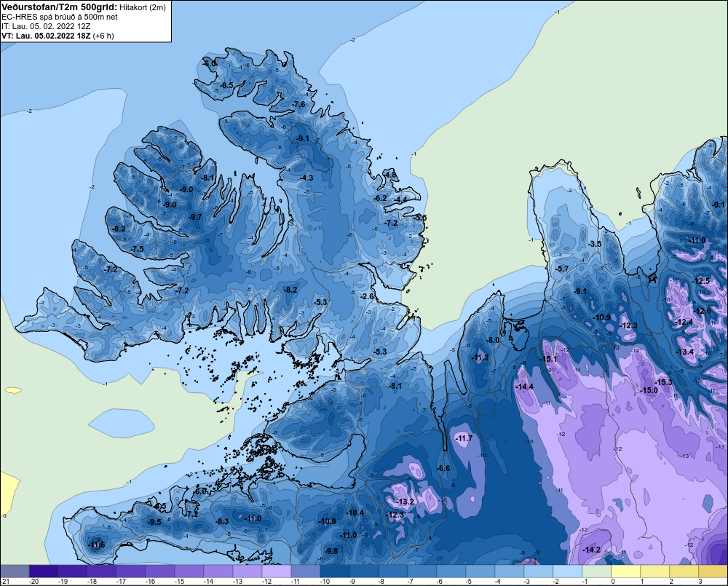
Task: Click the -13.4 temperature value
Action: click(685, 352)
